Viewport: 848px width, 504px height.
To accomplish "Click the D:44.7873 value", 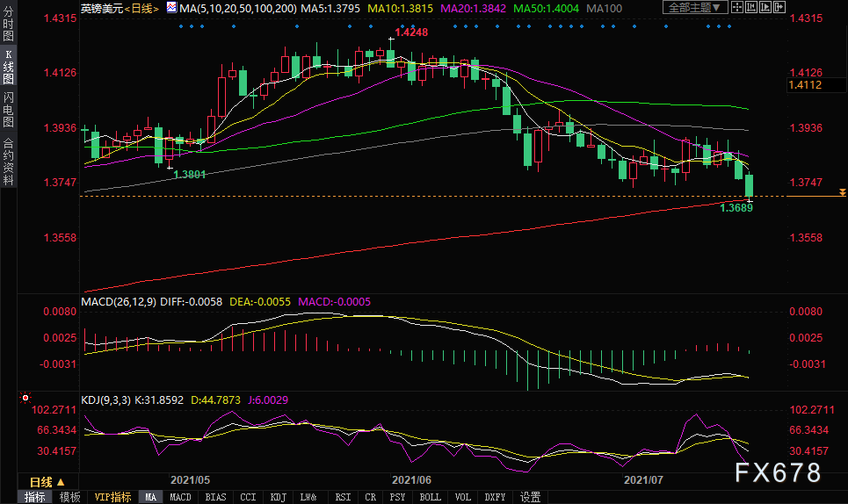I will click(216, 400).
